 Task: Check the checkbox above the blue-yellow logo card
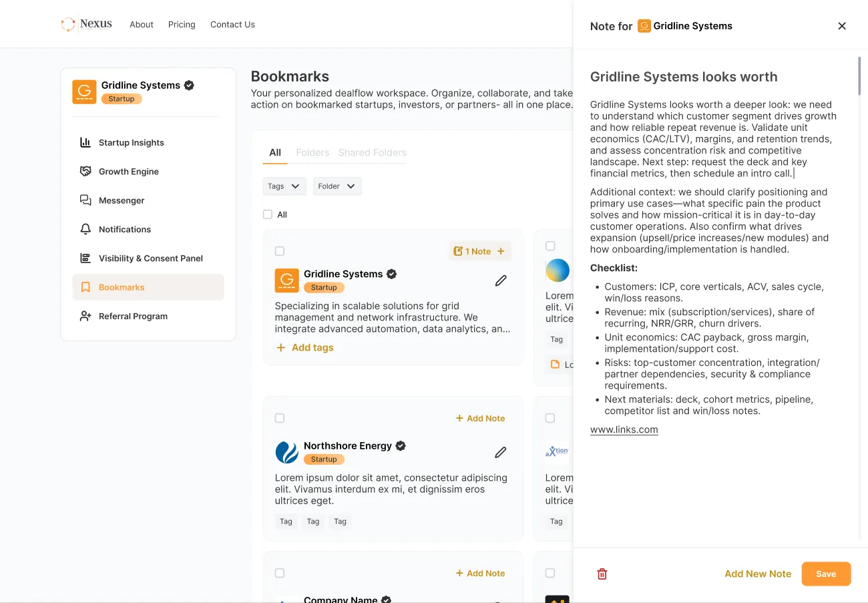click(x=550, y=246)
